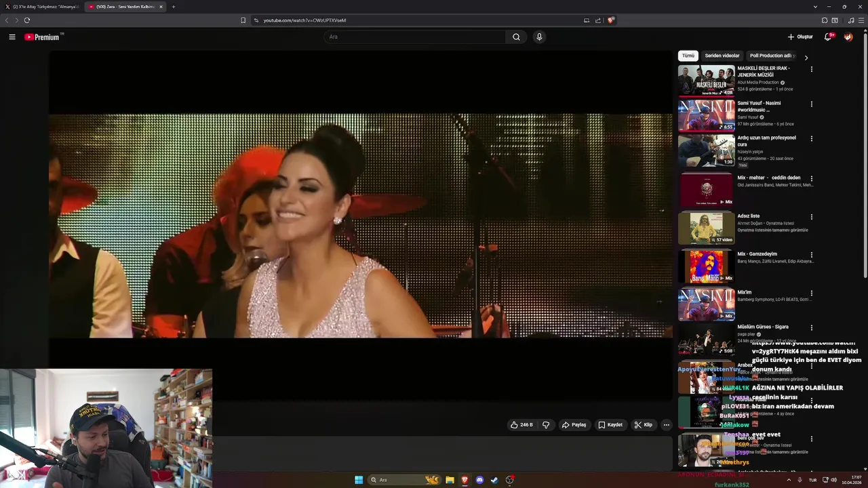868x488 pixels.
Task: Open Discord from the taskbar
Action: (479, 480)
